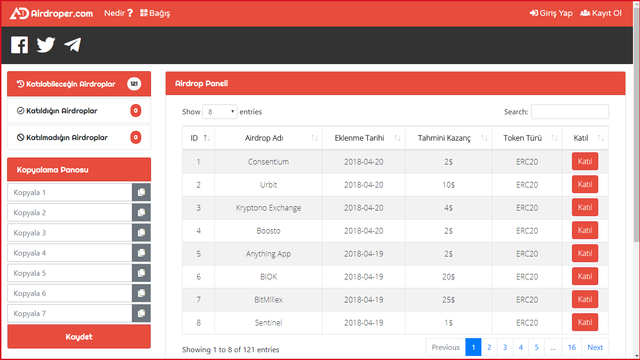Focus the Kopyala 2 text field
Screen dimensions: 640x360
pyautogui.click(x=70, y=212)
